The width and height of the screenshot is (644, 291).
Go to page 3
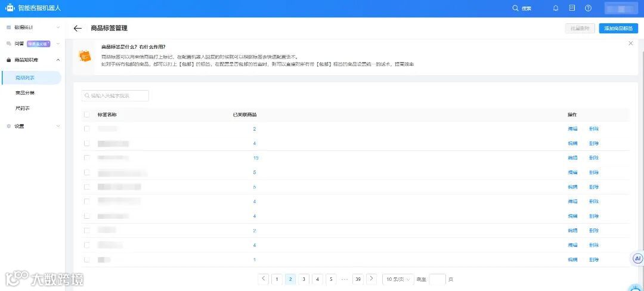coord(304,279)
